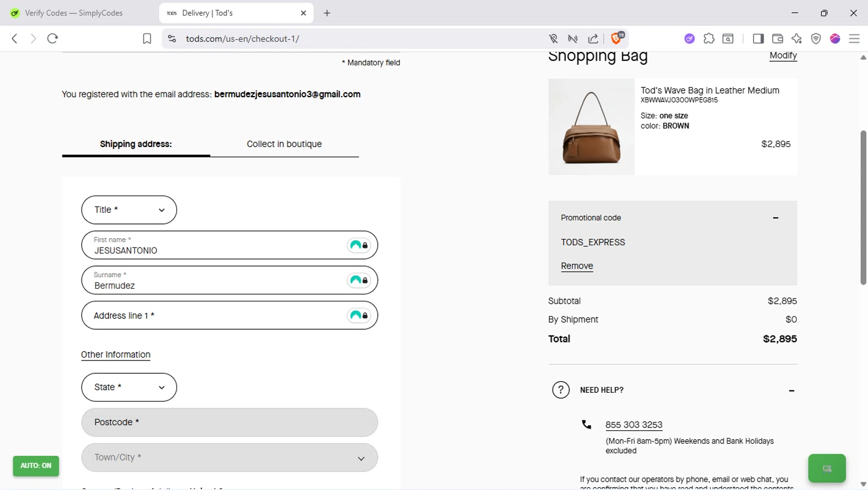Click the Surname input field
This screenshot has width=868, height=490.
click(x=230, y=280)
